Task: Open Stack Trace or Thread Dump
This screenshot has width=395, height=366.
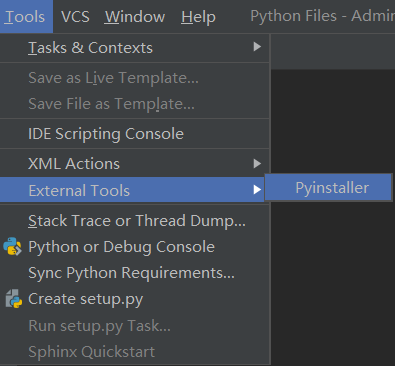Action: (134, 221)
